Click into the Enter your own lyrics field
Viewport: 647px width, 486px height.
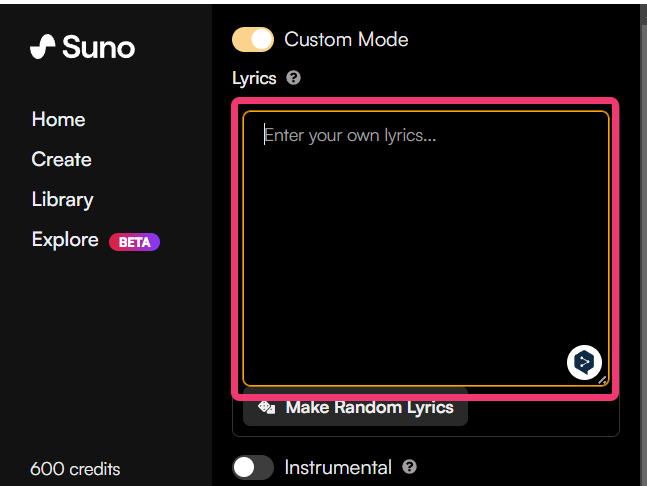(425, 240)
